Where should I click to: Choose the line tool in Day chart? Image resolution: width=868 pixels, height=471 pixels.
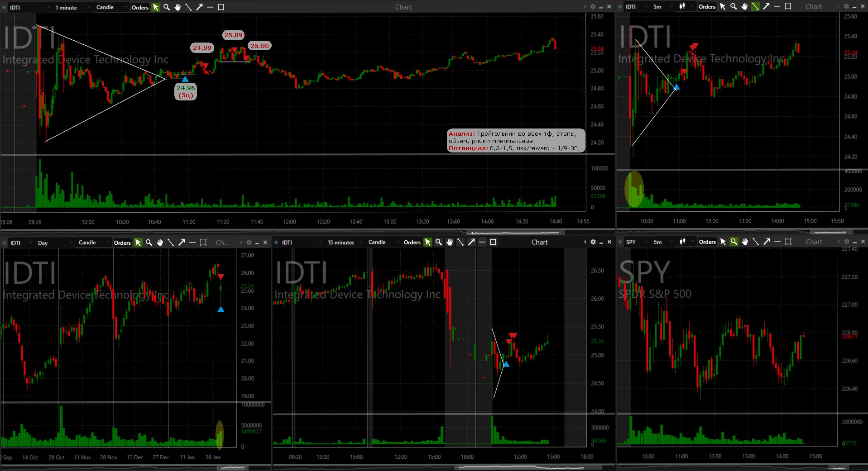pyautogui.click(x=171, y=243)
